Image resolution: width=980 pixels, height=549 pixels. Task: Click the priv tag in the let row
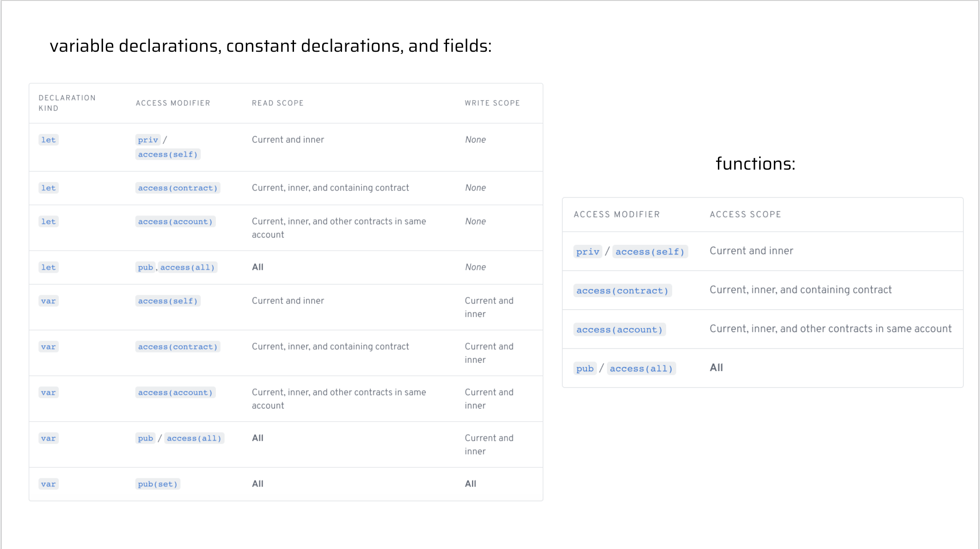tap(148, 140)
